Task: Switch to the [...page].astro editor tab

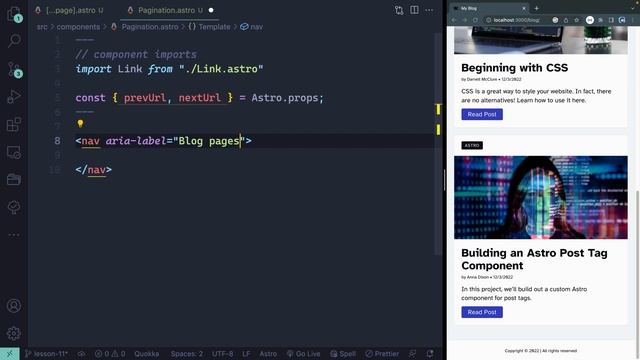Action: click(x=70, y=10)
